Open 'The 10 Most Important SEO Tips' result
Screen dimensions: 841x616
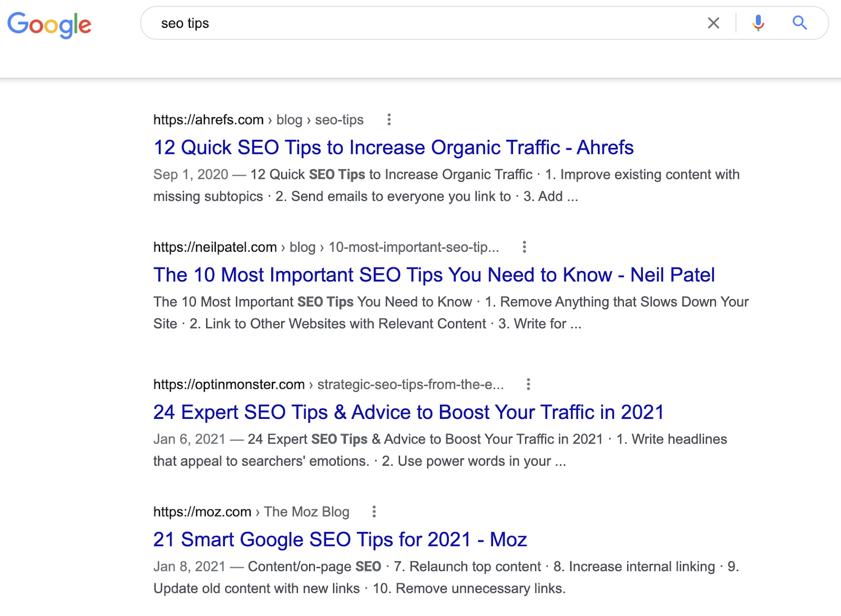434,275
